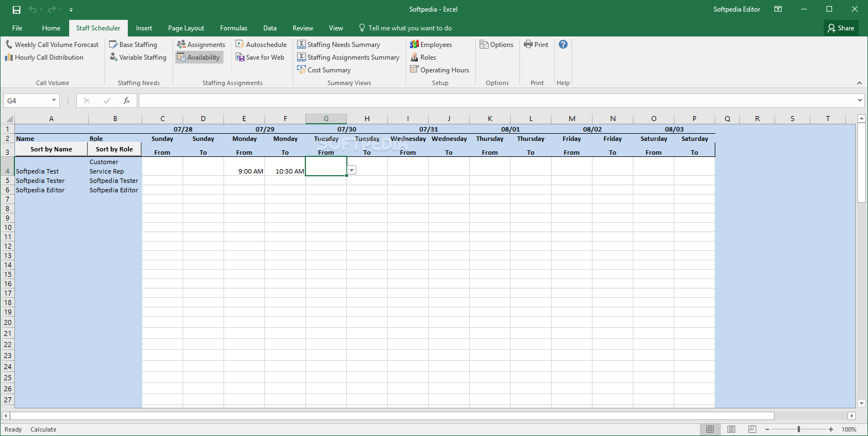This screenshot has height=436, width=868.
Task: Open Ribbon Display Options
Action: 778,9
